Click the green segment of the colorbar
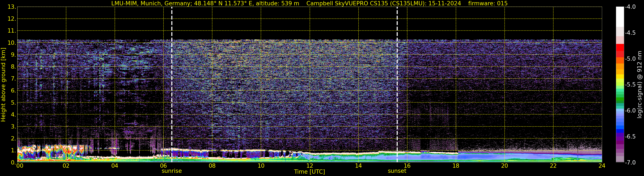Screen dimensions: 644x176 tap(620, 99)
